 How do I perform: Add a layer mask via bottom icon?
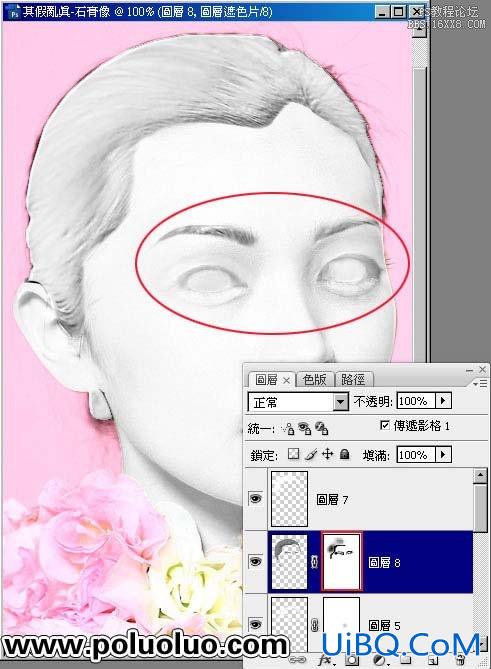(352, 660)
